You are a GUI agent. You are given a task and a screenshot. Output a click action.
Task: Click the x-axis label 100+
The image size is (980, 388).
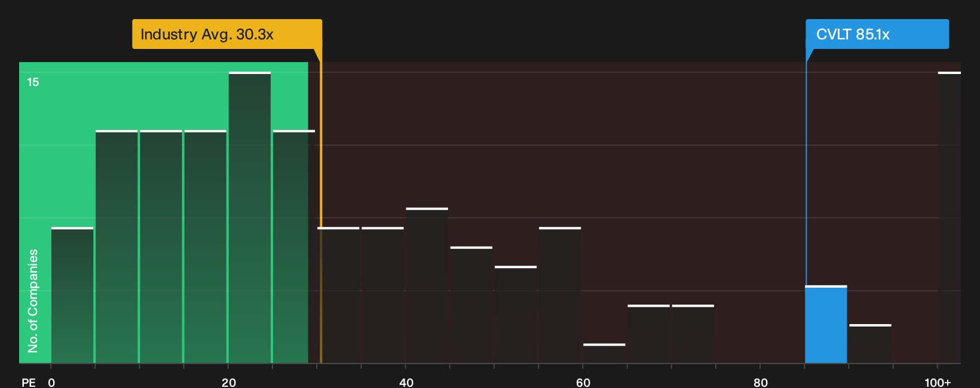[x=938, y=382]
